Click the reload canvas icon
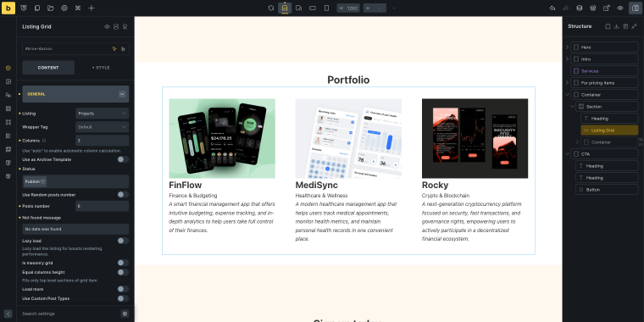This screenshot has height=322, width=644. click(x=270, y=8)
